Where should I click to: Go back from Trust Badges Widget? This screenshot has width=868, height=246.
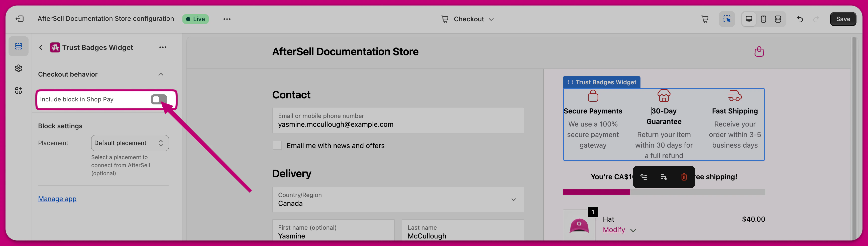41,47
